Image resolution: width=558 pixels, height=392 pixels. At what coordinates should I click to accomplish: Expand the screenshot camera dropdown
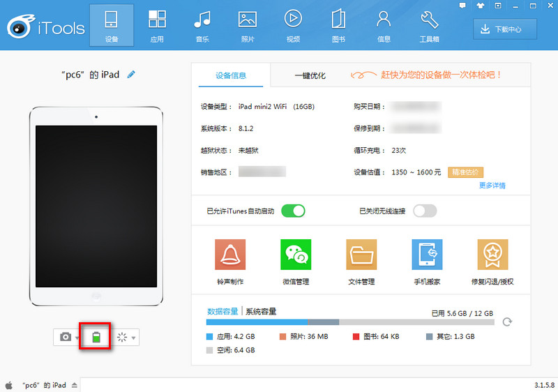pos(77,338)
